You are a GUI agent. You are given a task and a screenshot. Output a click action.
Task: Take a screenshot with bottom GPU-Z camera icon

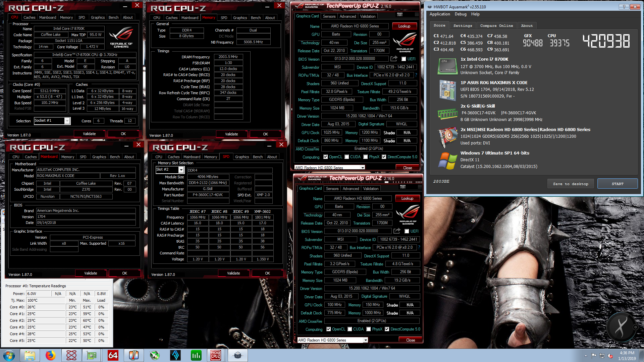tap(402, 187)
